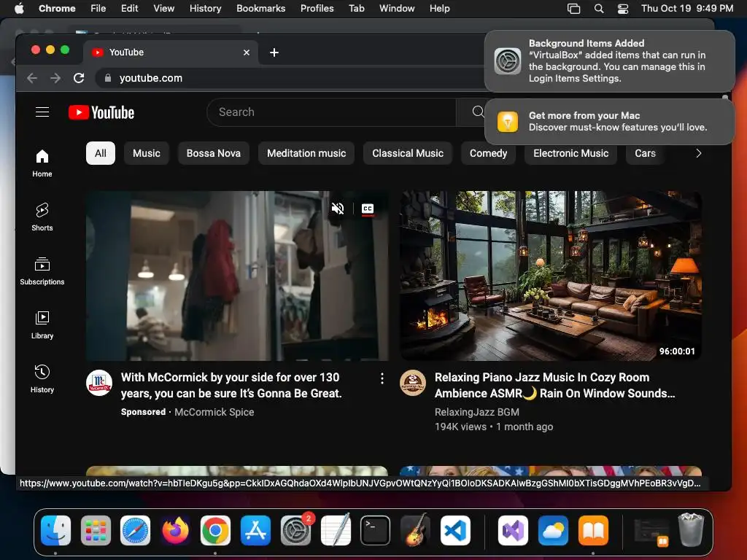Open Control Center in menu bar

623,8
